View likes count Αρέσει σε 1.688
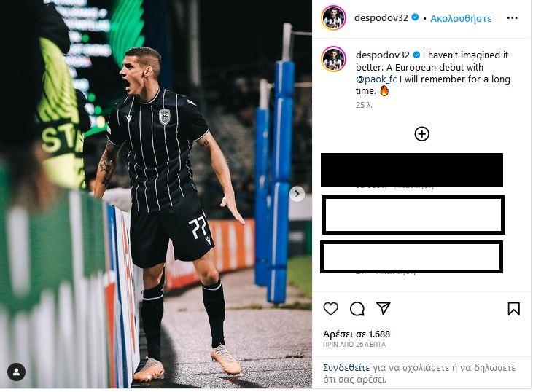The height and width of the screenshot is (392, 533). click(x=357, y=334)
